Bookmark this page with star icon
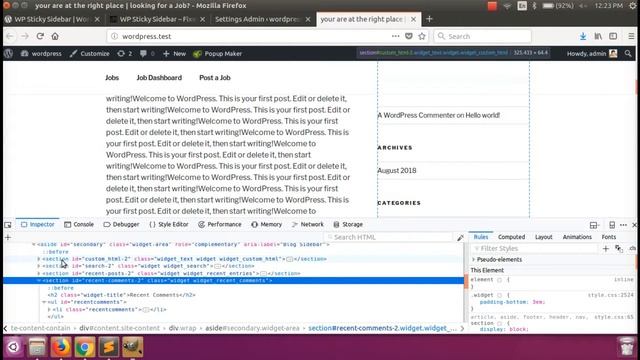The width and height of the screenshot is (640, 360). (422, 36)
